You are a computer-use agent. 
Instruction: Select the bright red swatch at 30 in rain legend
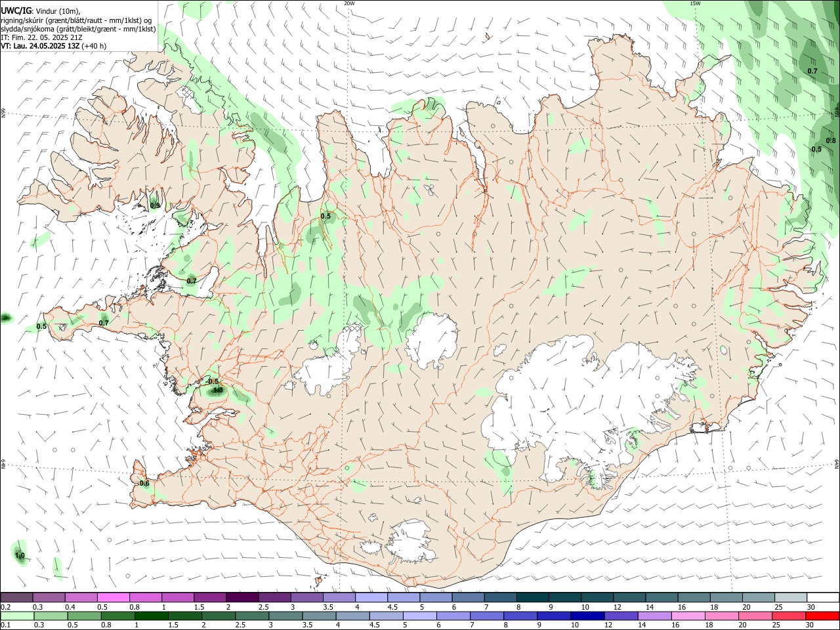822,616
